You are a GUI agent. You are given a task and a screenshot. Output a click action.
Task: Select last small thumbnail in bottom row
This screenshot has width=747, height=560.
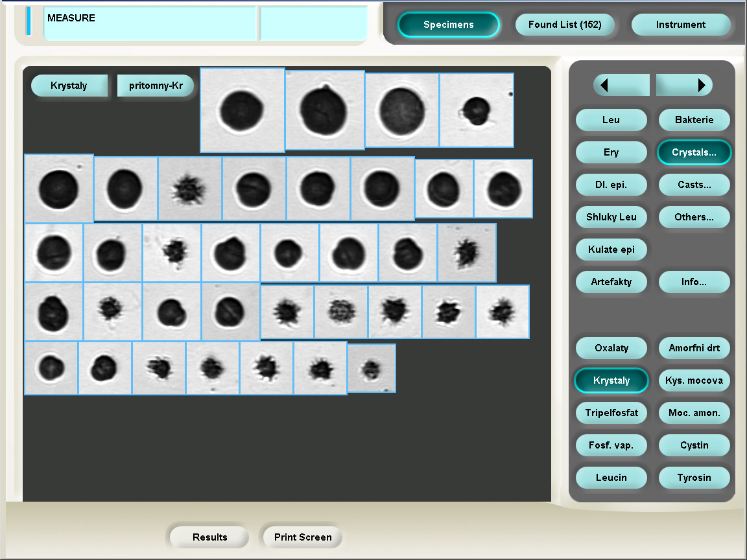coord(372,368)
